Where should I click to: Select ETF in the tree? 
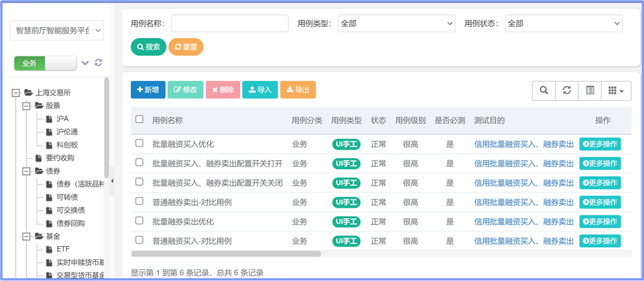coord(63,249)
